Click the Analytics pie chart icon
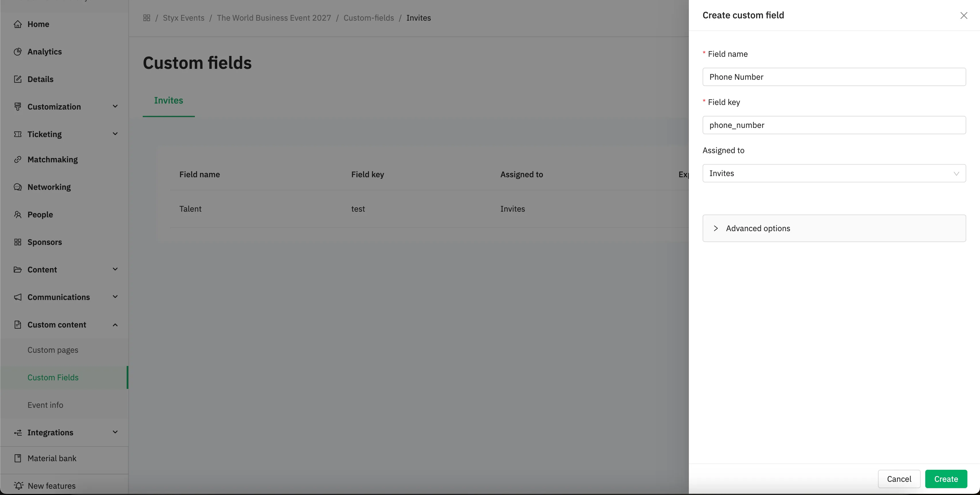980x495 pixels. pyautogui.click(x=17, y=52)
